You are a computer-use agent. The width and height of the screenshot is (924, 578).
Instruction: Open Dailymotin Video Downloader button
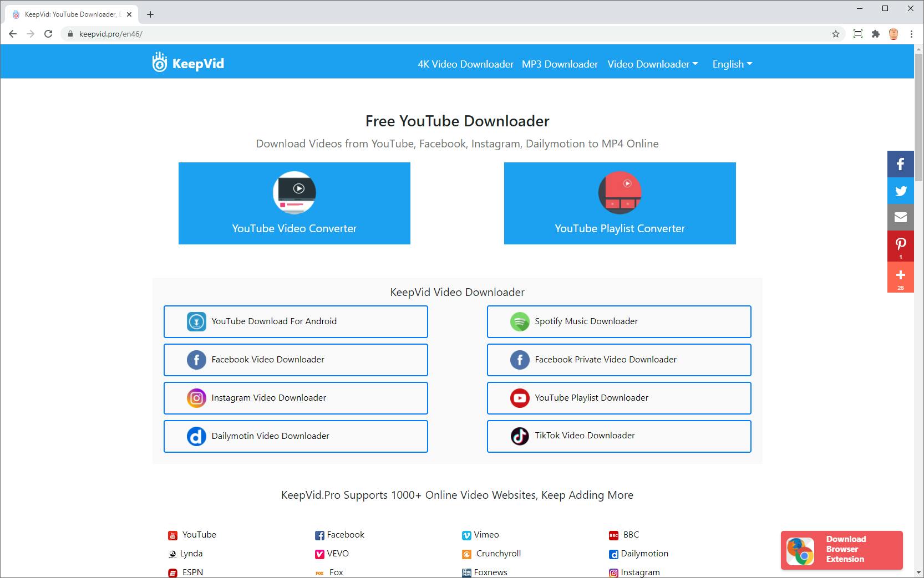[x=296, y=436]
